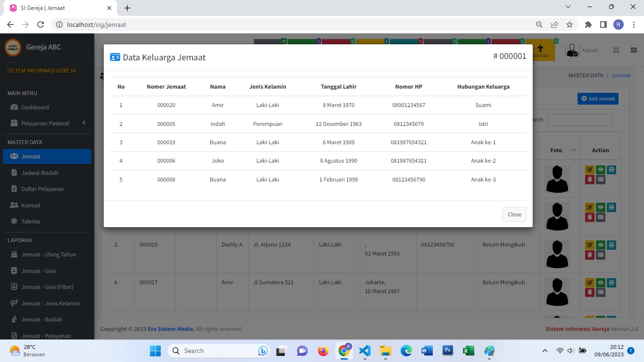Click the grid icon in top navbar
644x362 pixels.
(634, 50)
